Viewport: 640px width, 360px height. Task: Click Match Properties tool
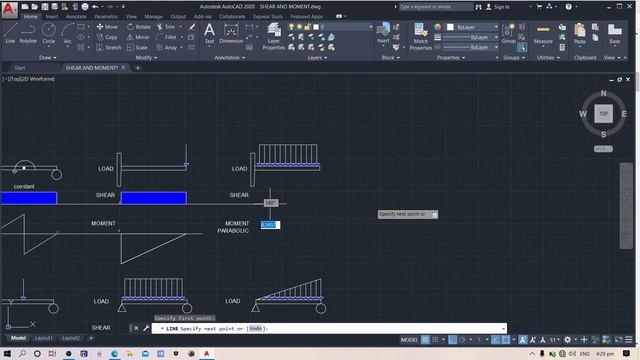(x=420, y=36)
